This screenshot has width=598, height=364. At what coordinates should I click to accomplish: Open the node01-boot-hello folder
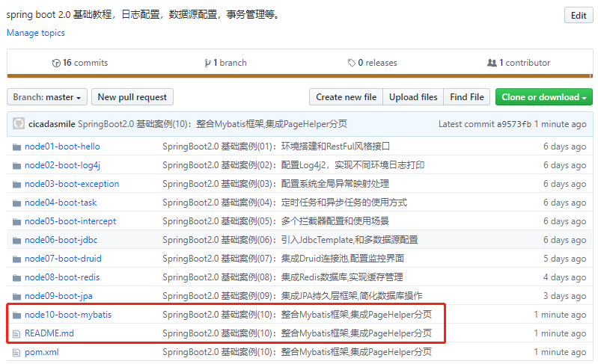pos(62,146)
